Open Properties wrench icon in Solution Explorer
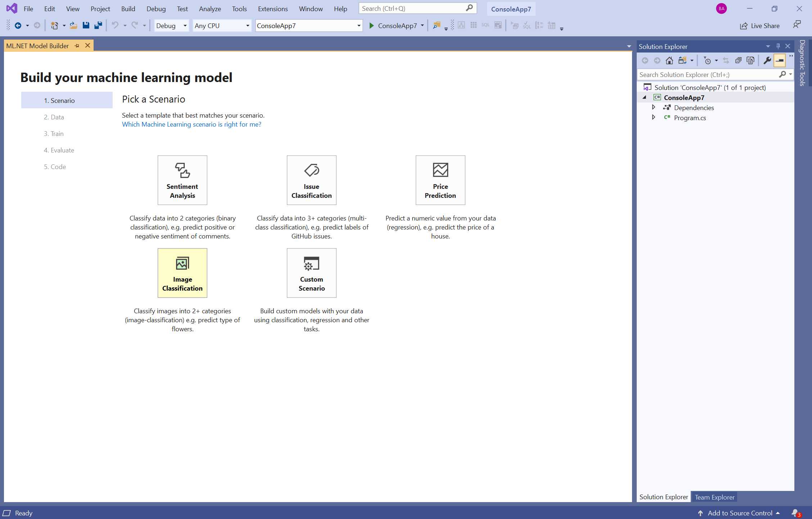This screenshot has height=519, width=812. (x=767, y=60)
